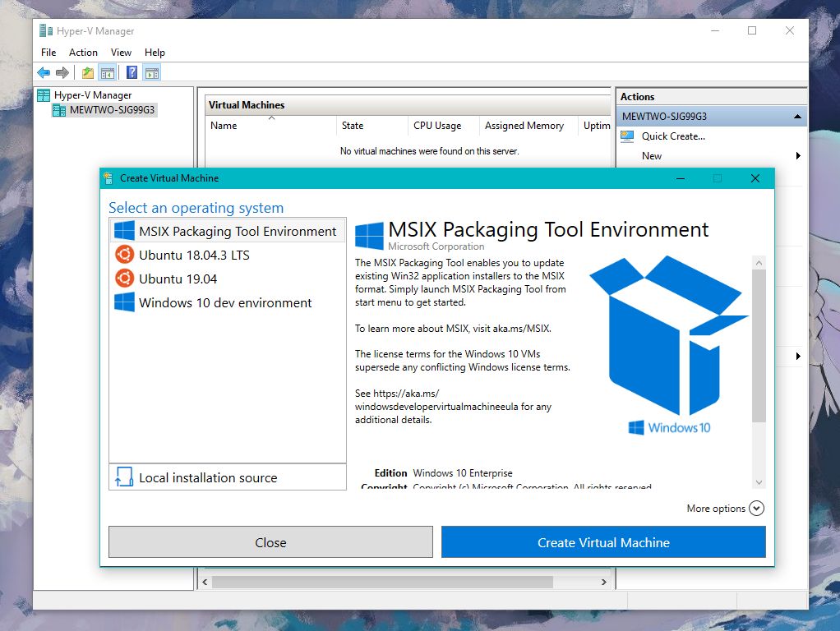
Task: Click the Windows 10 Enterprise edition value
Action: pos(462,473)
